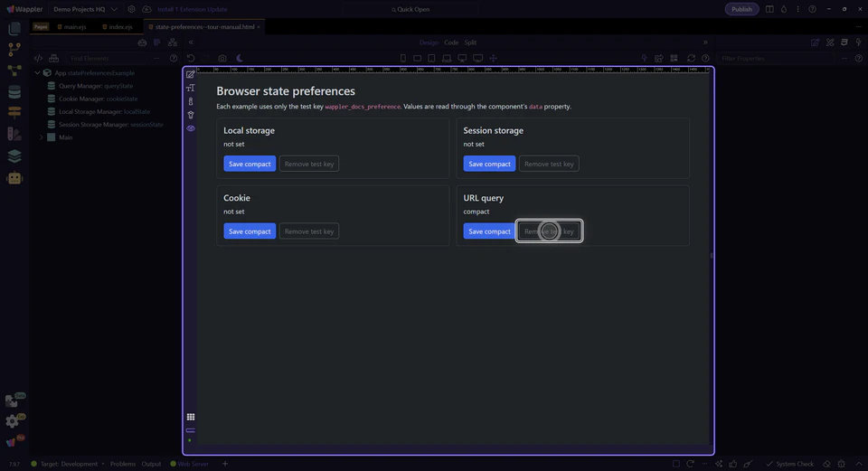This screenshot has width=868, height=471.
Task: Open the three-dot menu in title bar
Action: coord(797,9)
